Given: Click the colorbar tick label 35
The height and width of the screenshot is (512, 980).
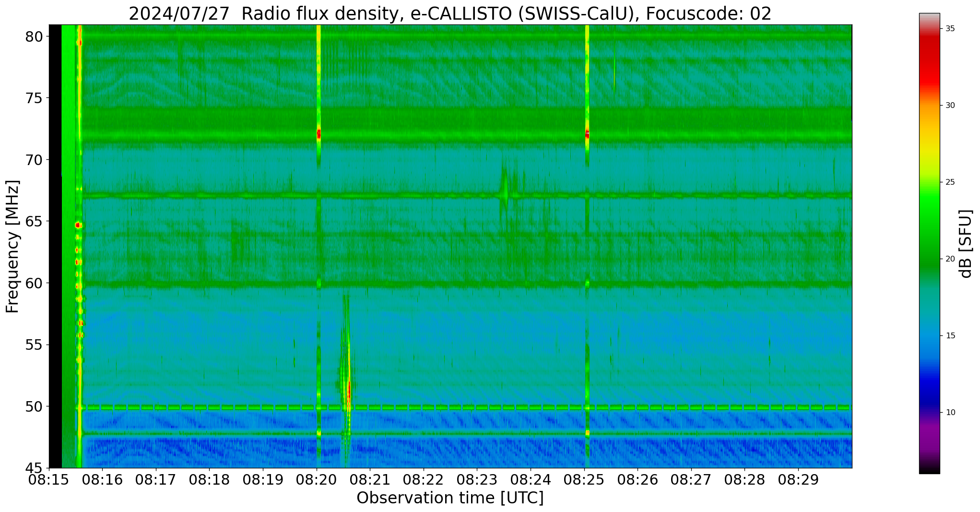Looking at the screenshot, I should point(949,29).
